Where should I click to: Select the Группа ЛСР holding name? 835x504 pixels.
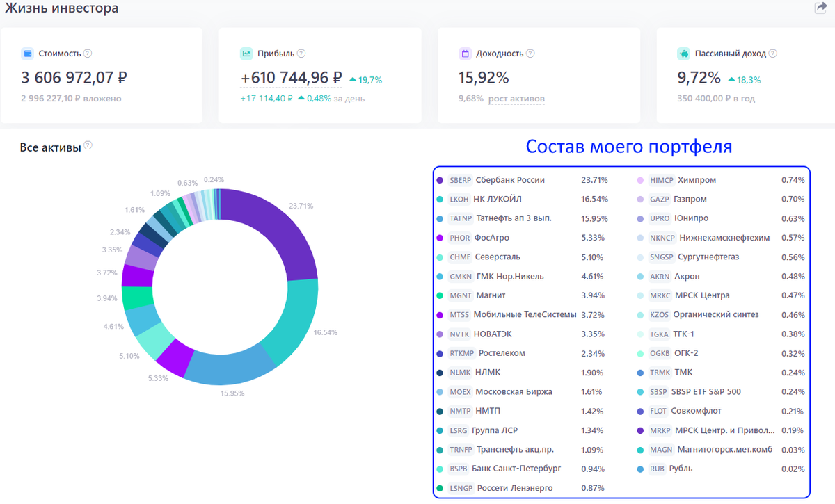495,430
